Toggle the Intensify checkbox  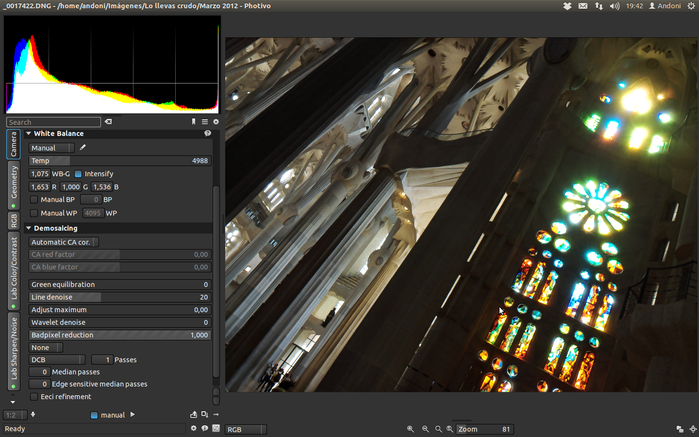tap(78, 174)
